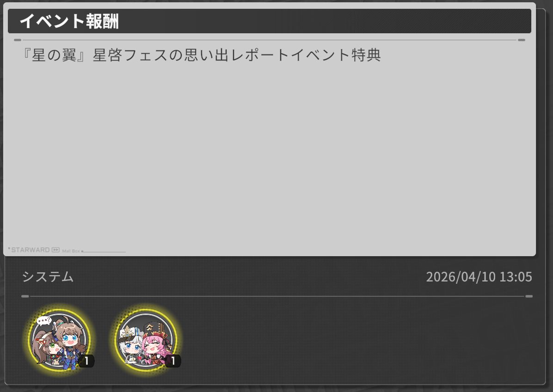The image size is (553, 392).
Task: Click the システム sender label
Action: [48, 277]
